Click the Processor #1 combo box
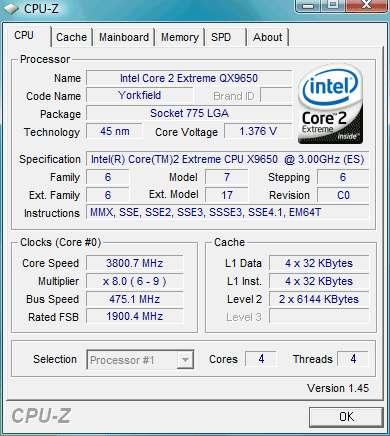The image size is (390, 436). pyautogui.click(x=140, y=360)
